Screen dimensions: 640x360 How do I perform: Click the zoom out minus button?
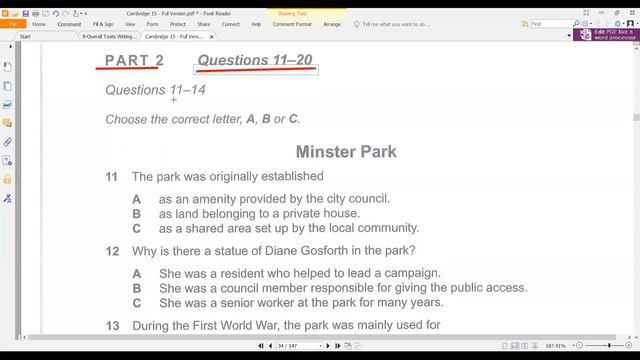tap(579, 346)
